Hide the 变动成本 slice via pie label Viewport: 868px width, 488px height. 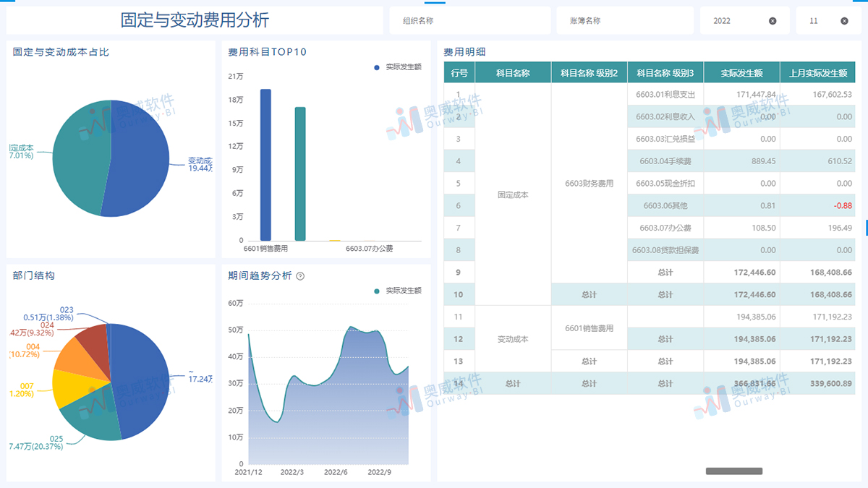[199, 160]
